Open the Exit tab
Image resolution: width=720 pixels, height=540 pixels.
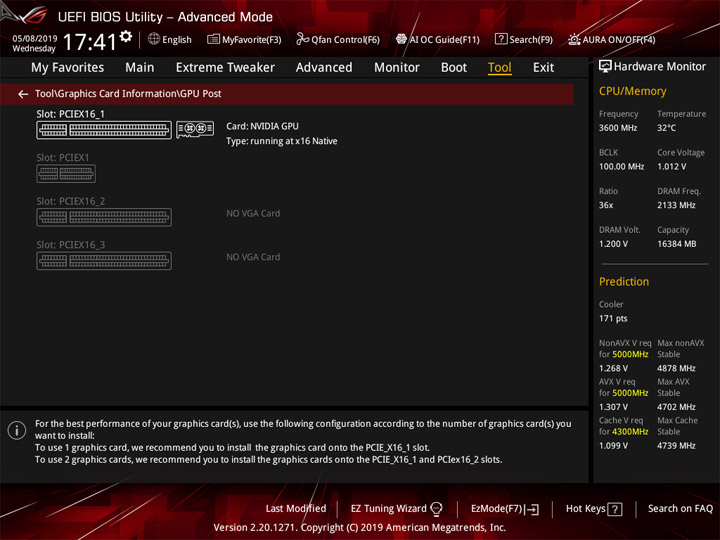tap(543, 68)
